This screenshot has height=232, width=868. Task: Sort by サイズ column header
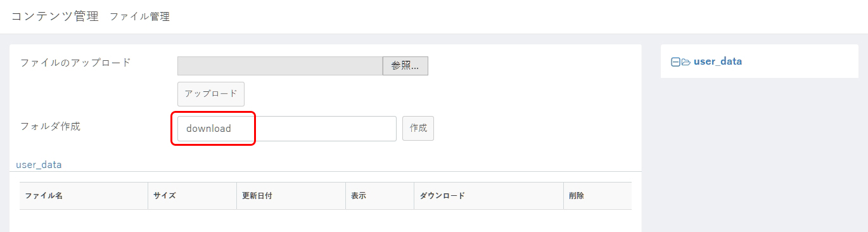(x=193, y=196)
